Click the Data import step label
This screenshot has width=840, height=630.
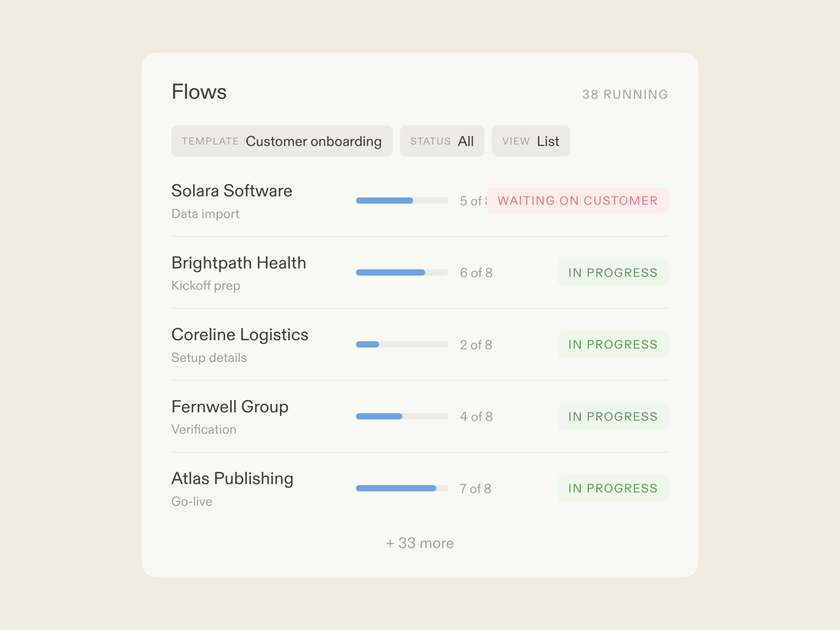pos(205,214)
